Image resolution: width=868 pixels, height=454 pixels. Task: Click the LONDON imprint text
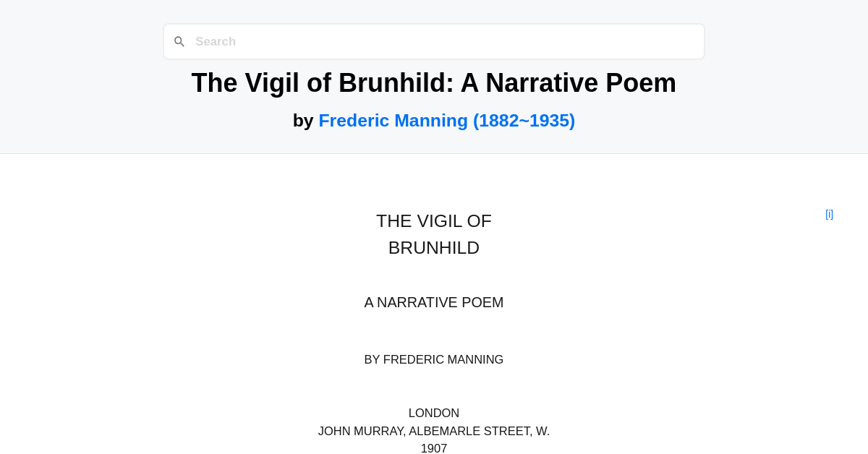click(x=433, y=413)
